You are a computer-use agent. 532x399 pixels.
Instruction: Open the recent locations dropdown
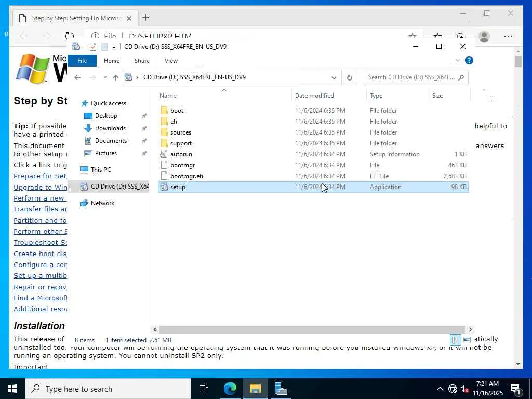click(105, 77)
